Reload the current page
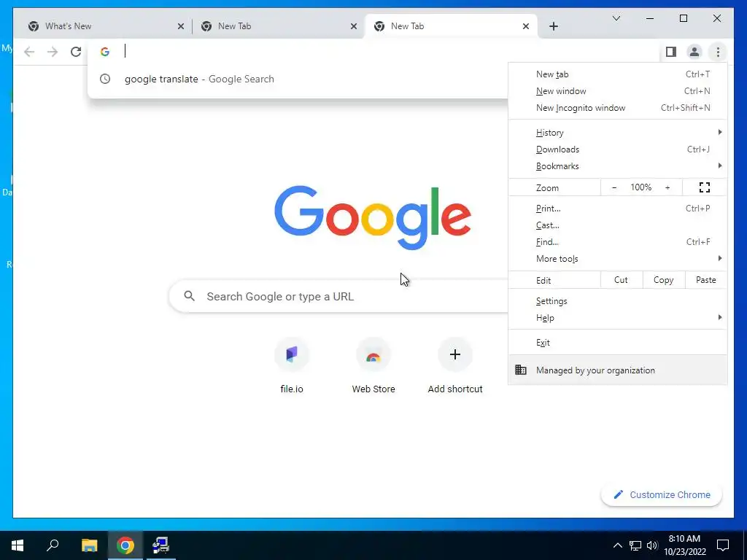This screenshot has height=560, width=747. point(76,52)
